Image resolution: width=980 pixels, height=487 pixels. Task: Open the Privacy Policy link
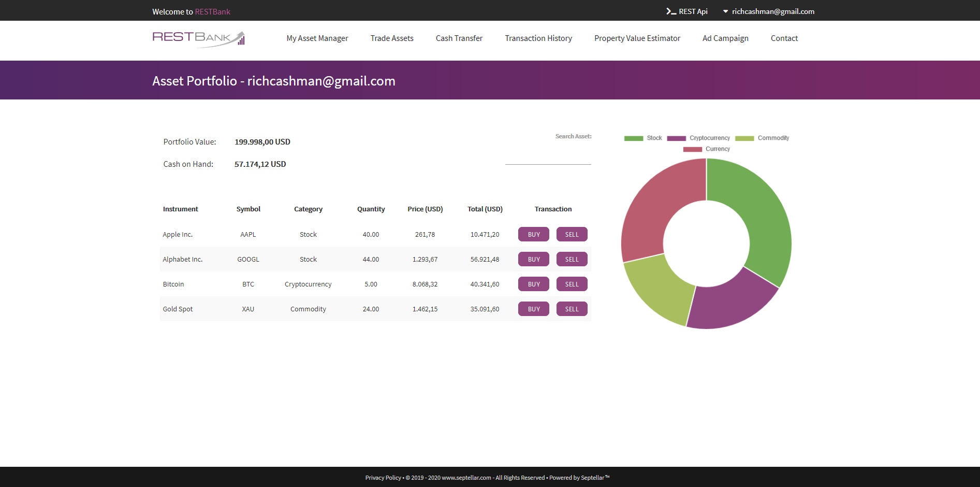point(383,477)
